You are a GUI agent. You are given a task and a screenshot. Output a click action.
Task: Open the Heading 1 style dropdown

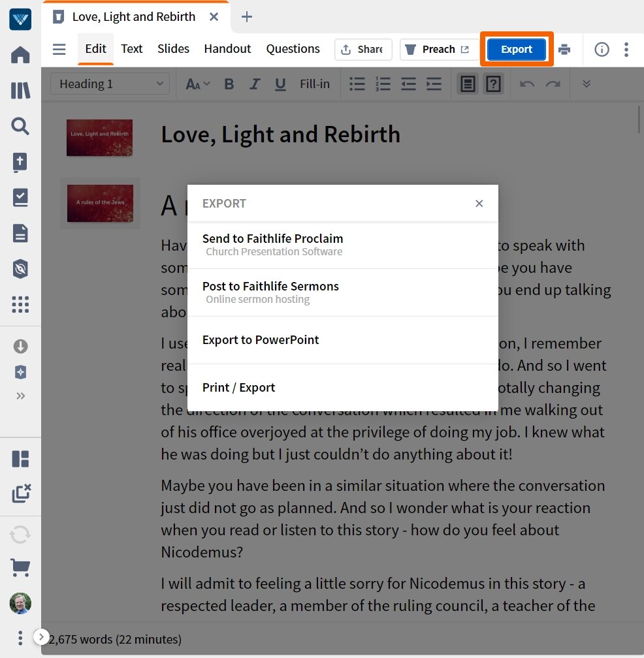(110, 84)
